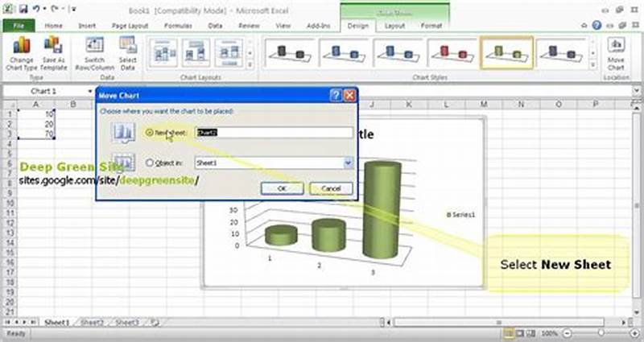Click zoom out minus button
Screen dimensions: 644x342
(x=568, y=333)
